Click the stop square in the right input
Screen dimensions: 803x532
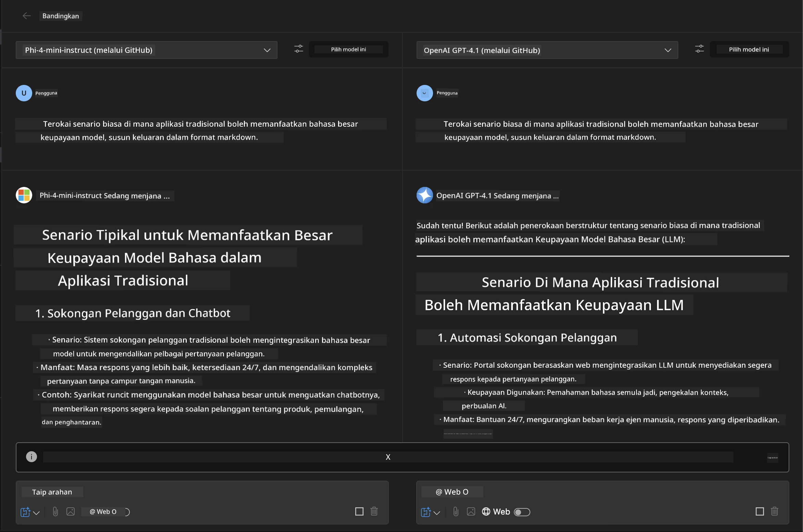[x=760, y=511]
